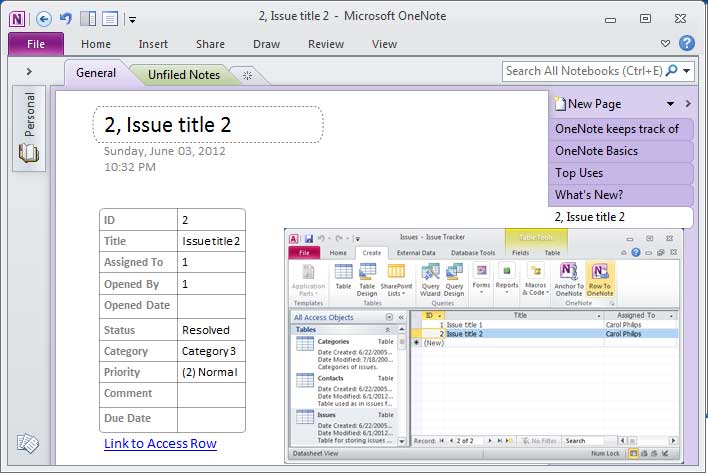Image resolution: width=708 pixels, height=473 pixels.
Task: Select the Unfiled Notes section tab
Action: click(184, 75)
